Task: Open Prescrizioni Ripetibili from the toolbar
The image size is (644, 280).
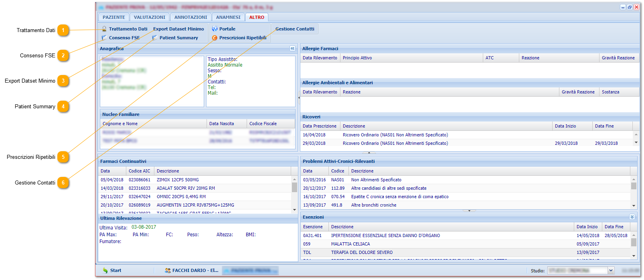Action: pyautogui.click(x=239, y=38)
